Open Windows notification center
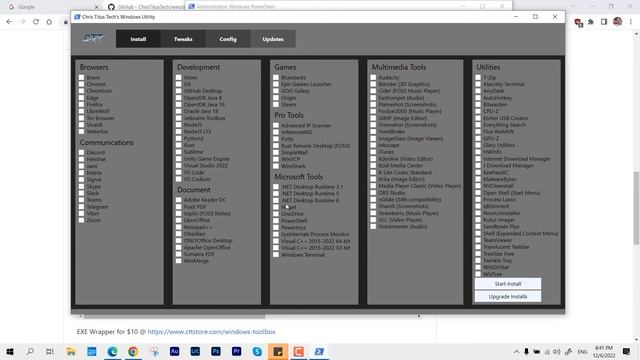This screenshot has height=360, width=640. [627, 351]
